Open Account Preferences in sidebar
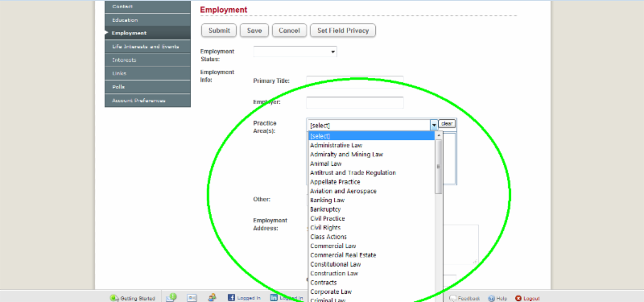This screenshot has width=644, height=302. [x=148, y=101]
